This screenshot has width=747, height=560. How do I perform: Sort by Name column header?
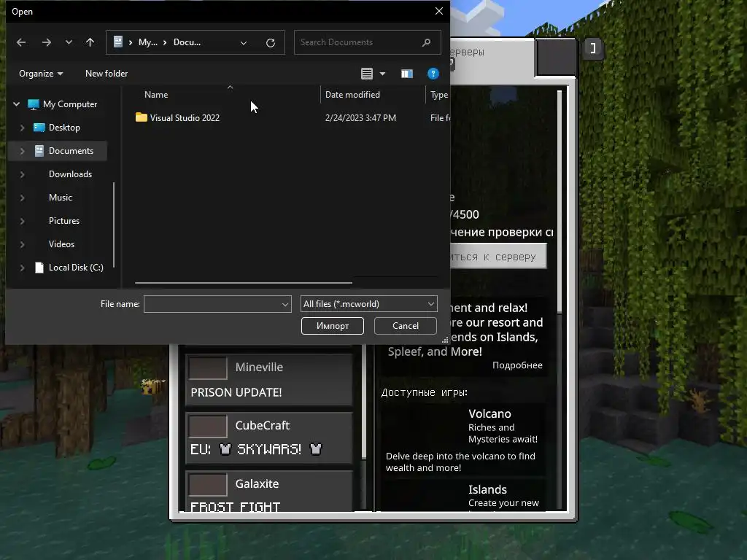tap(156, 94)
